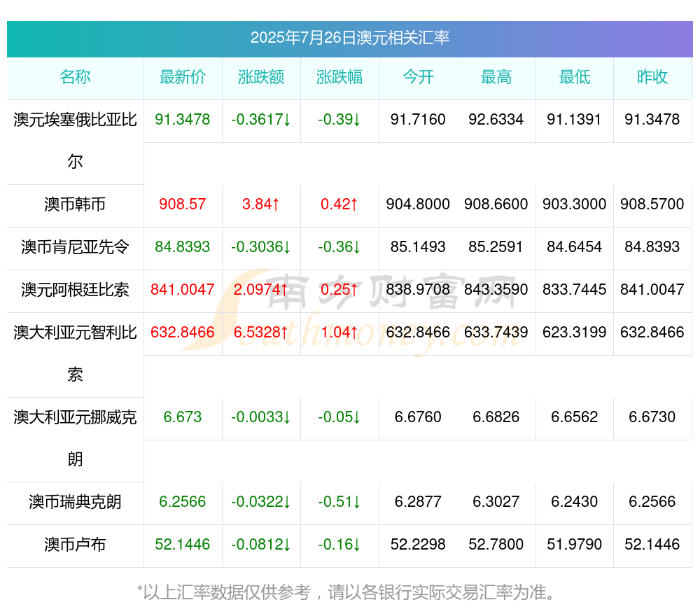Image resolution: width=700 pixels, height=614 pixels.
Task: Click change amount -0.0033↓
Action: pos(261,417)
